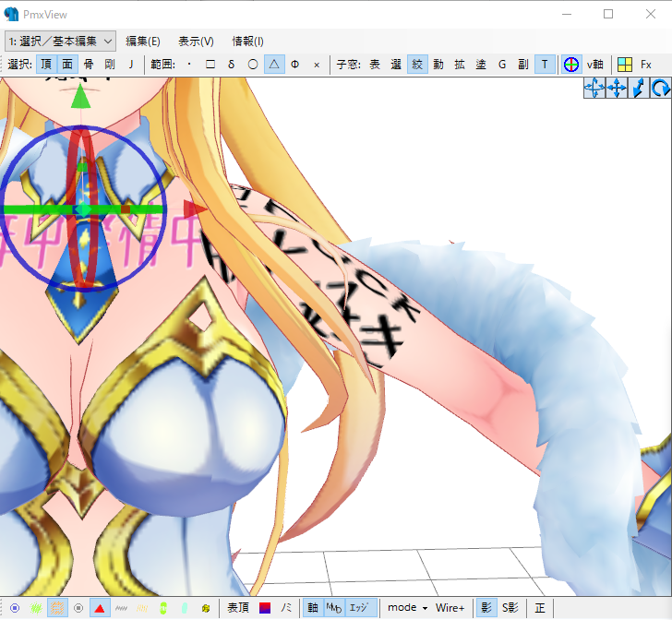Click the ノミ button in bottom toolbar
The image size is (672, 620).
click(286, 608)
